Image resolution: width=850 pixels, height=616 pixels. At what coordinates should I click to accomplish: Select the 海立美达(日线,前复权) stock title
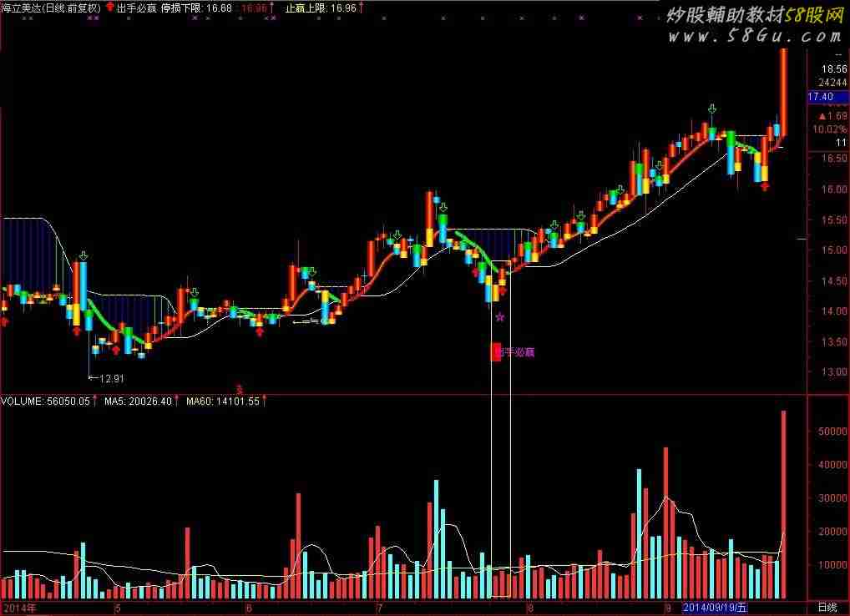51,8
